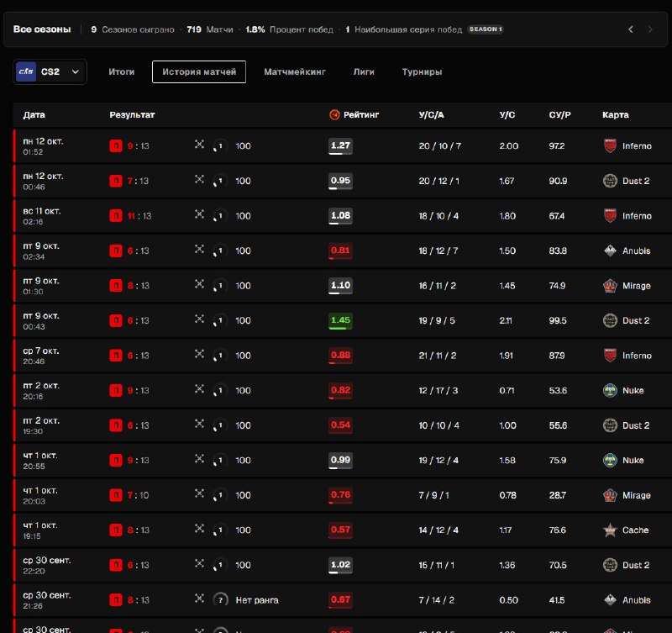Click the orange rating icon in table header

[334, 114]
